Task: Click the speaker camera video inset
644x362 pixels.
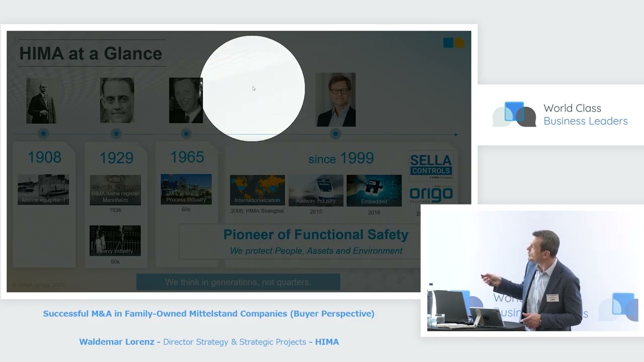Action: 532,270
